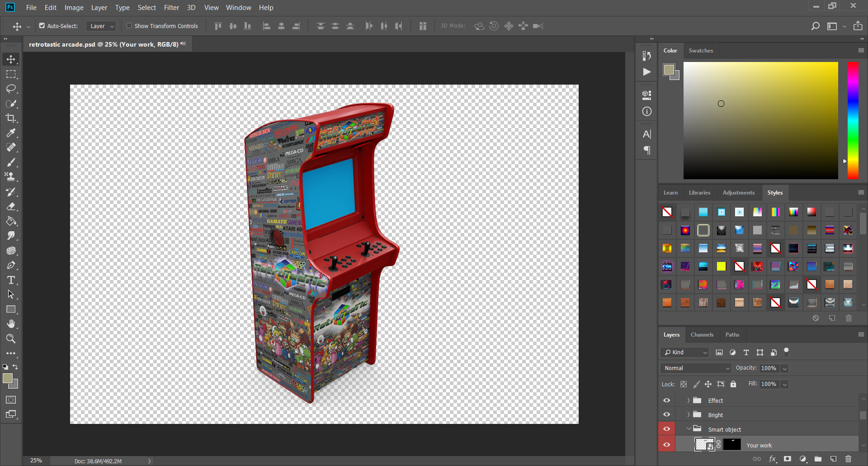Select the Rectangle shape tool
Viewport: 868px width, 466px height.
(11, 309)
